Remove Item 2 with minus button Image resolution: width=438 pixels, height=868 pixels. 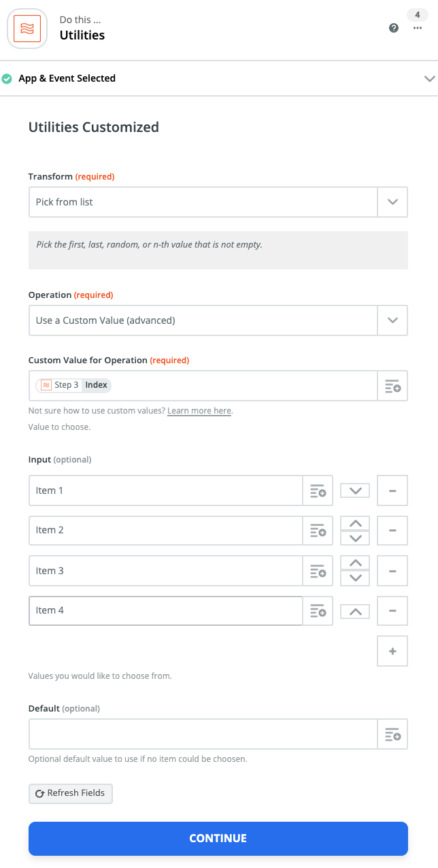tap(392, 530)
